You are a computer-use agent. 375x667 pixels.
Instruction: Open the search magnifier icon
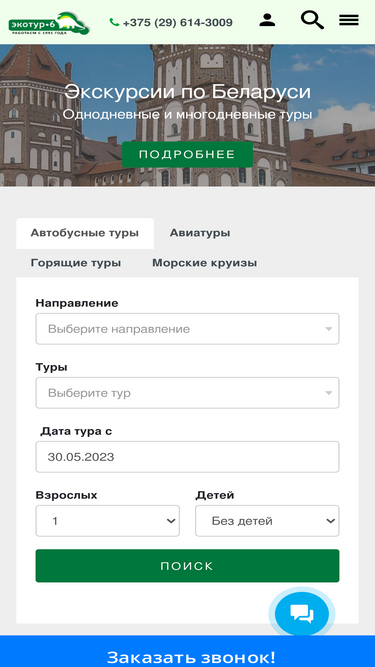tap(312, 20)
